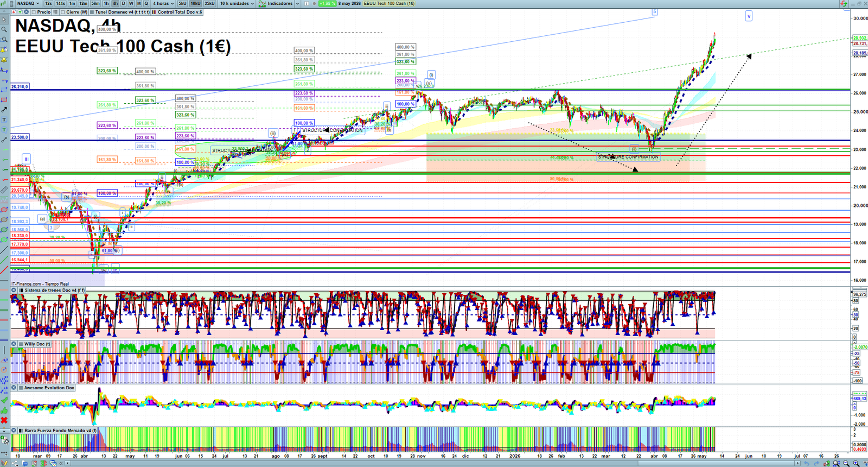Activate the magnifier zoom tool
Viewport: 868px width, 467px height.
click(x=4, y=29)
